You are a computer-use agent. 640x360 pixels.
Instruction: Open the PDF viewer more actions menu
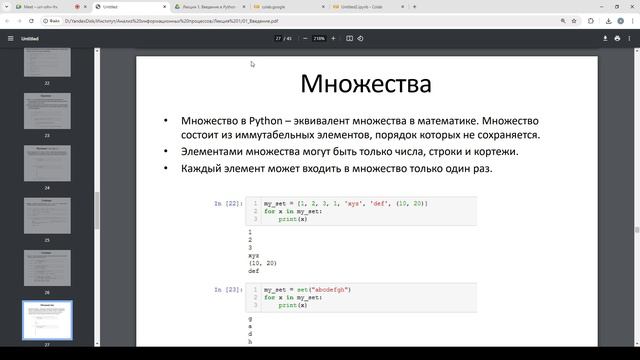(629, 38)
